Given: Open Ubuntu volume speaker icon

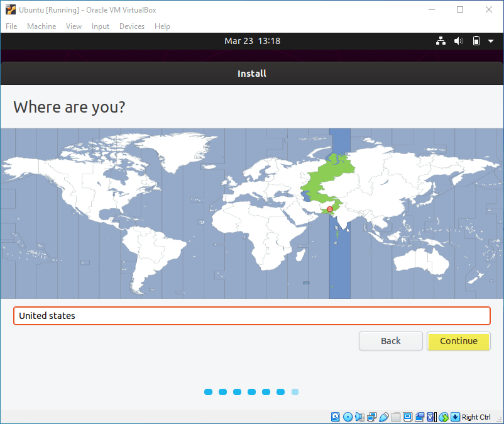Looking at the screenshot, I should (458, 41).
